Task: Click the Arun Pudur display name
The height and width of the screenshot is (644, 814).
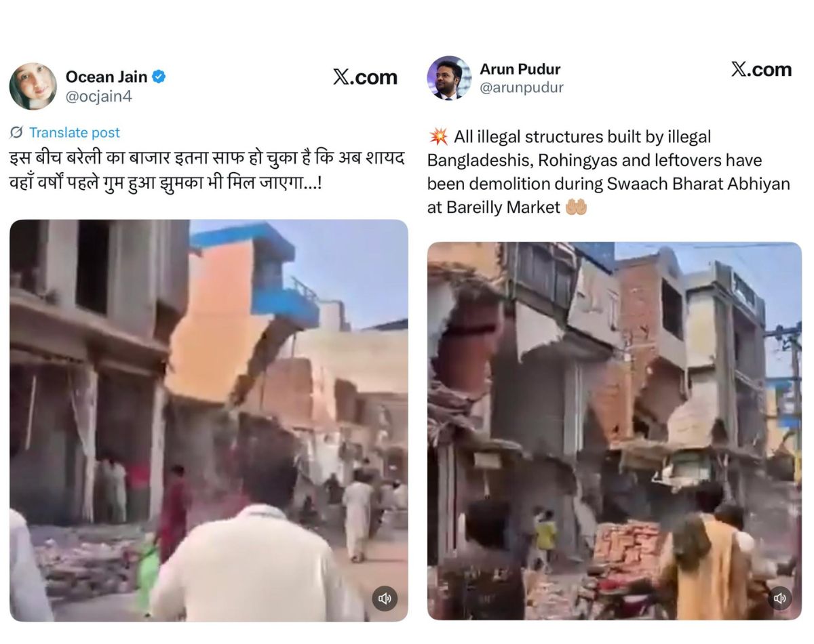Action: (x=520, y=68)
